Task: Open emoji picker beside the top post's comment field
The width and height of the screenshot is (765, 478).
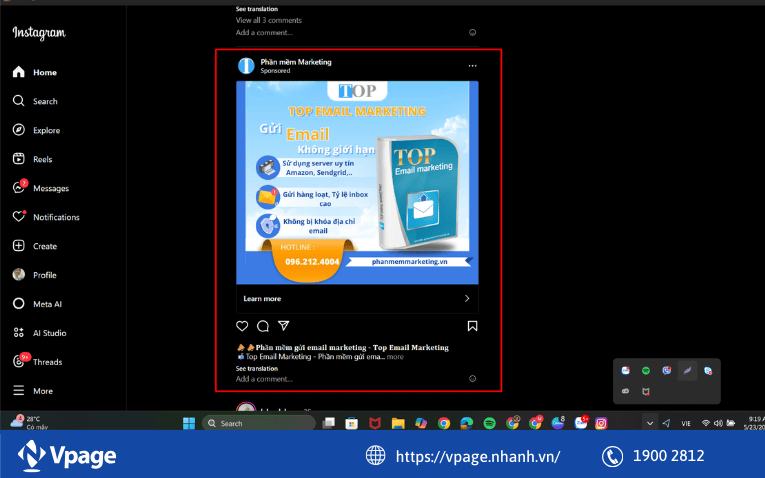Action: 472,32
